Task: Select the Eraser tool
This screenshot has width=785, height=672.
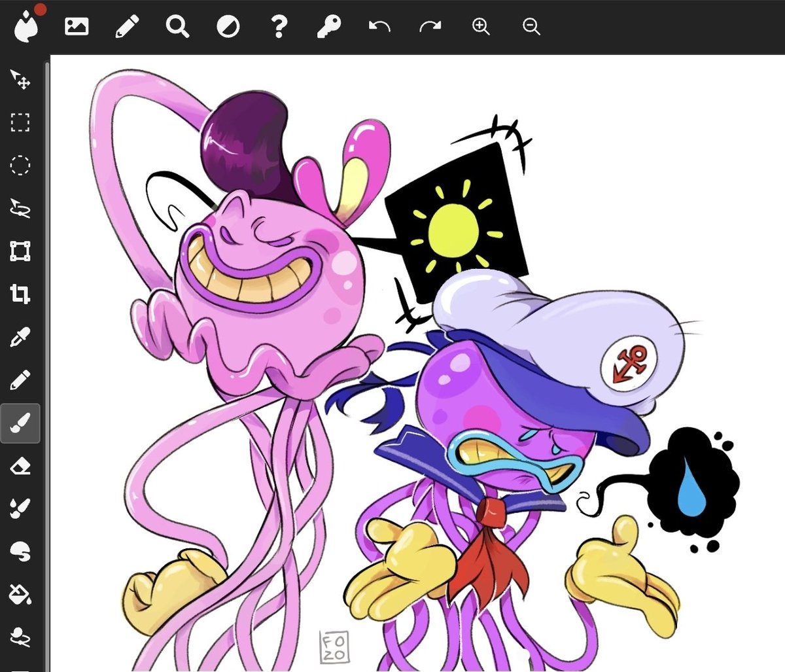Action: click(x=20, y=466)
